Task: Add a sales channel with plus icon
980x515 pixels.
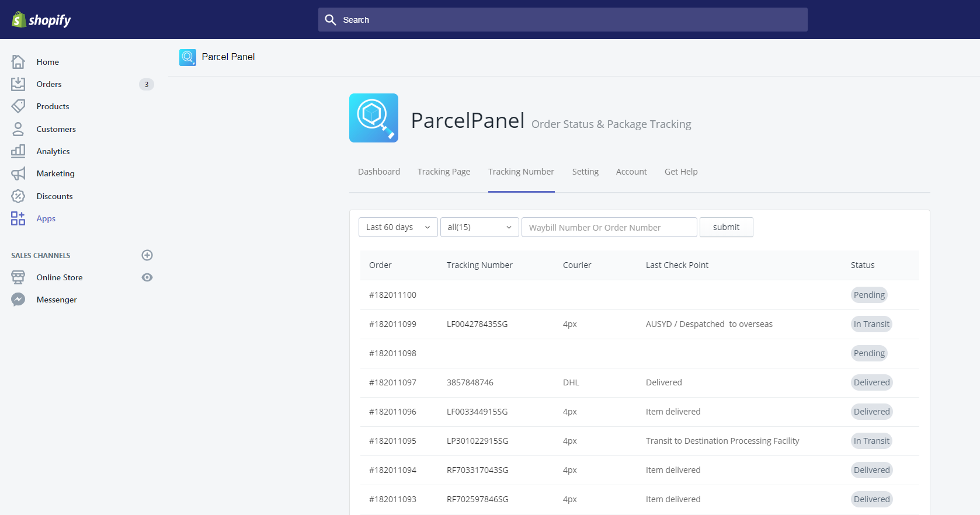Action: point(147,255)
